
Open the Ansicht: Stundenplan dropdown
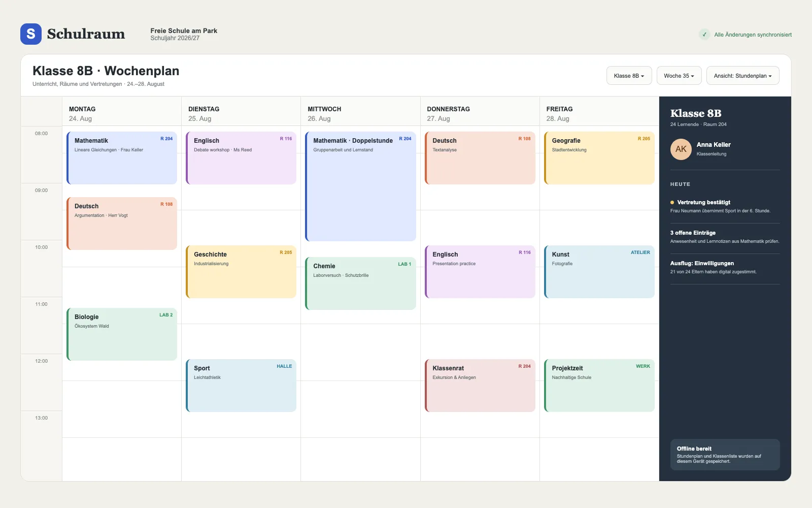click(742, 76)
